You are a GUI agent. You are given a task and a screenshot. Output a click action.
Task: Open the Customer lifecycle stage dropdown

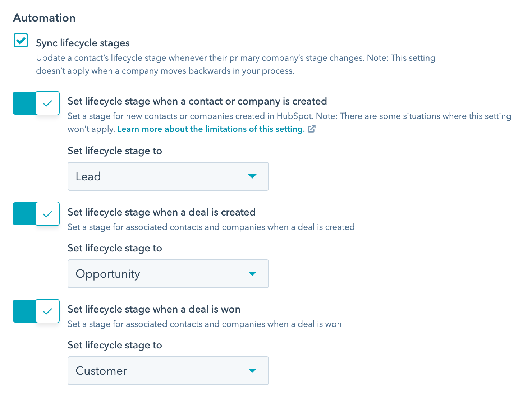point(168,371)
